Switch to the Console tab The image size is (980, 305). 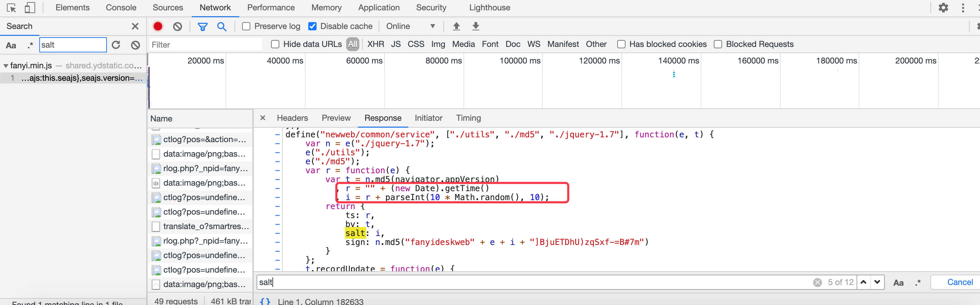coord(121,8)
